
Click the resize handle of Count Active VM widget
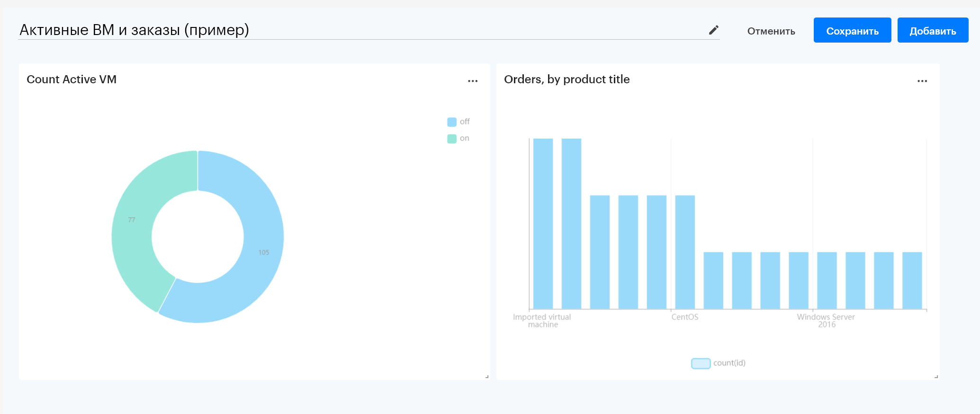(x=487, y=377)
